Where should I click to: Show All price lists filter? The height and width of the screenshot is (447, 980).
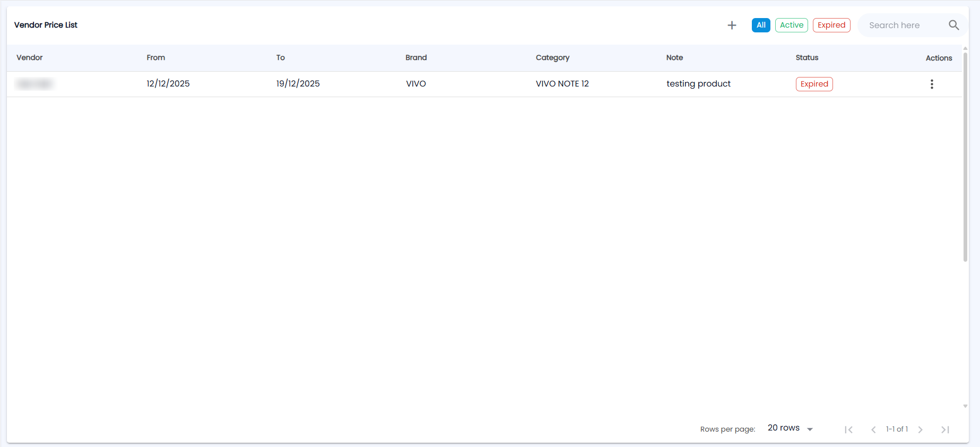point(761,25)
